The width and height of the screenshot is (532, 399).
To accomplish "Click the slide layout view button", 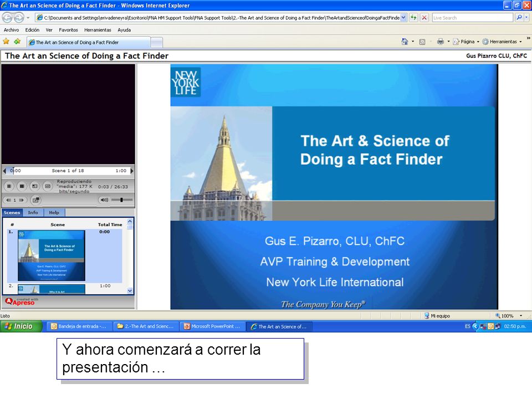I will pos(48,186).
